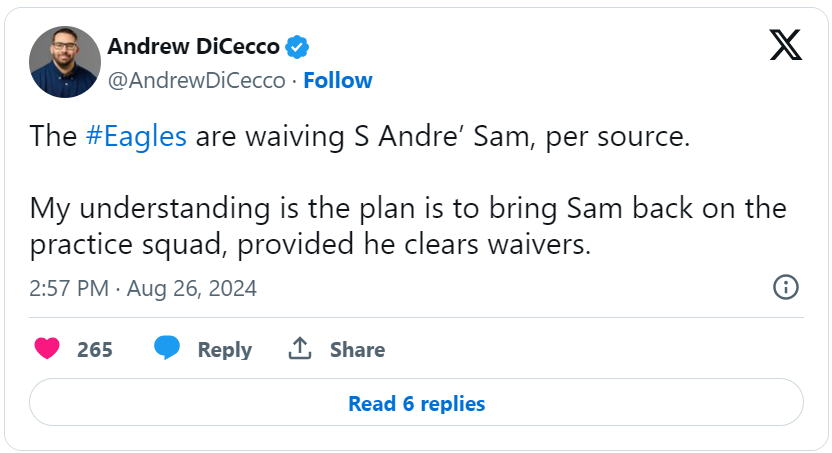
Task: Click the sentence about waiving Andre' Sam
Action: (x=360, y=137)
